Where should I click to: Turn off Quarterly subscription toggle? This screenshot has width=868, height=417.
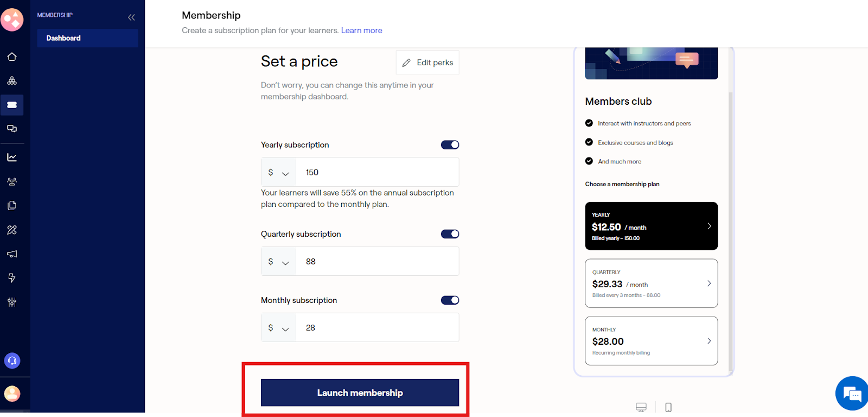tap(450, 234)
